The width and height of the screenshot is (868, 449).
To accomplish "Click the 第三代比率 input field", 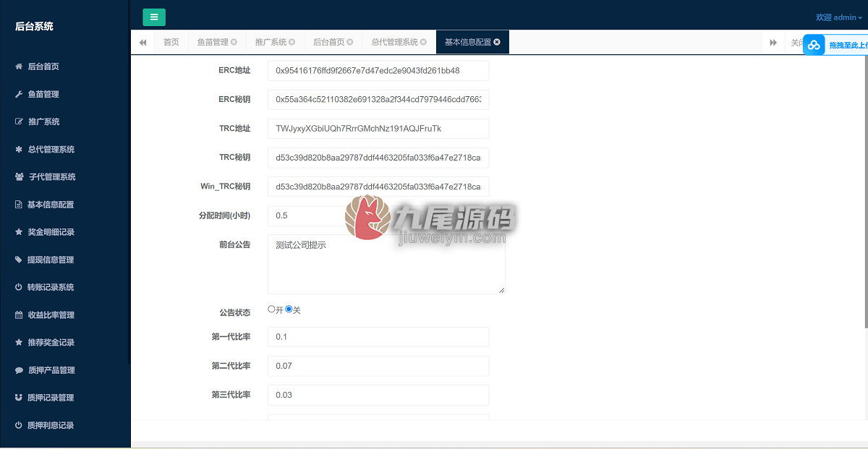I will point(378,395).
